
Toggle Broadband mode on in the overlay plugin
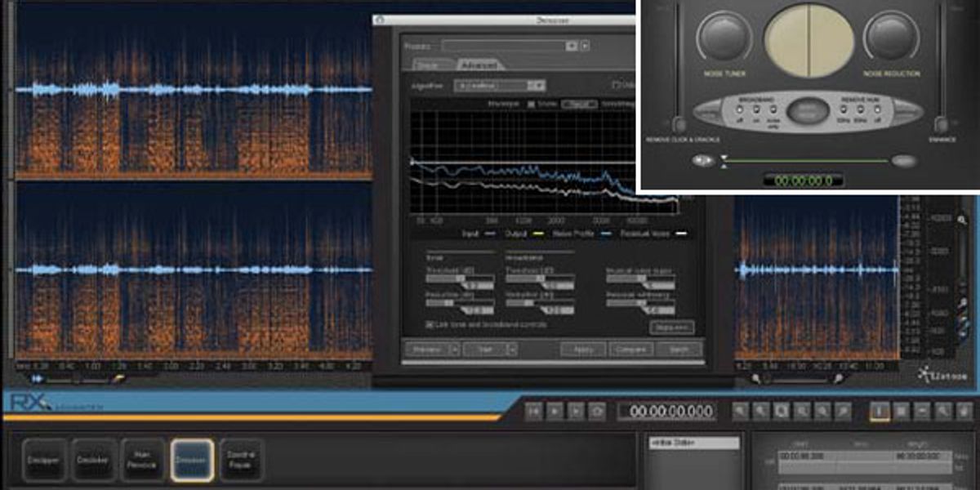point(756,109)
